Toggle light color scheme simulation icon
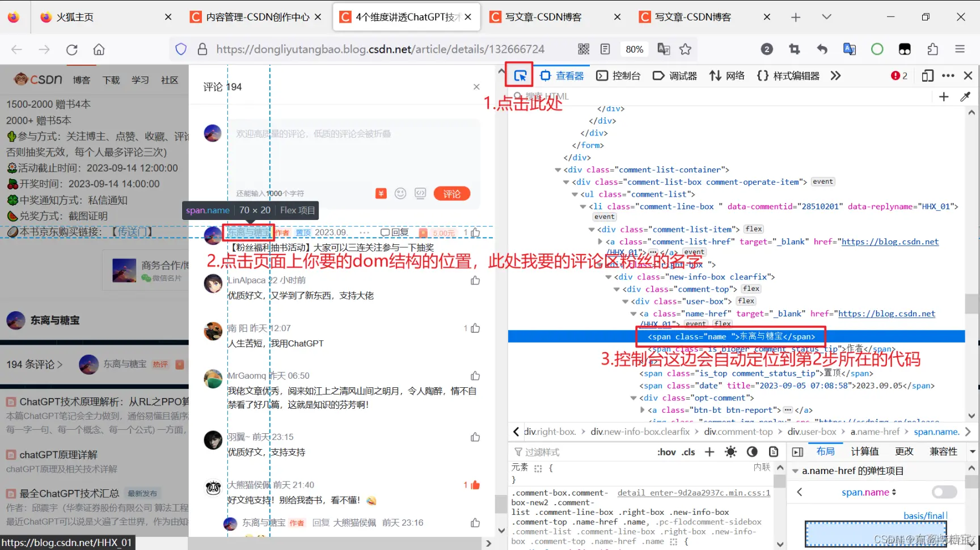The width and height of the screenshot is (980, 550). click(x=730, y=451)
